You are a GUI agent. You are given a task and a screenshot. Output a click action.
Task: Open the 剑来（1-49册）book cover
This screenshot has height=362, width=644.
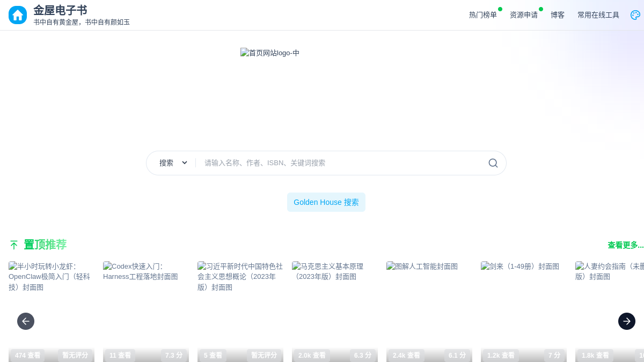coord(524,312)
